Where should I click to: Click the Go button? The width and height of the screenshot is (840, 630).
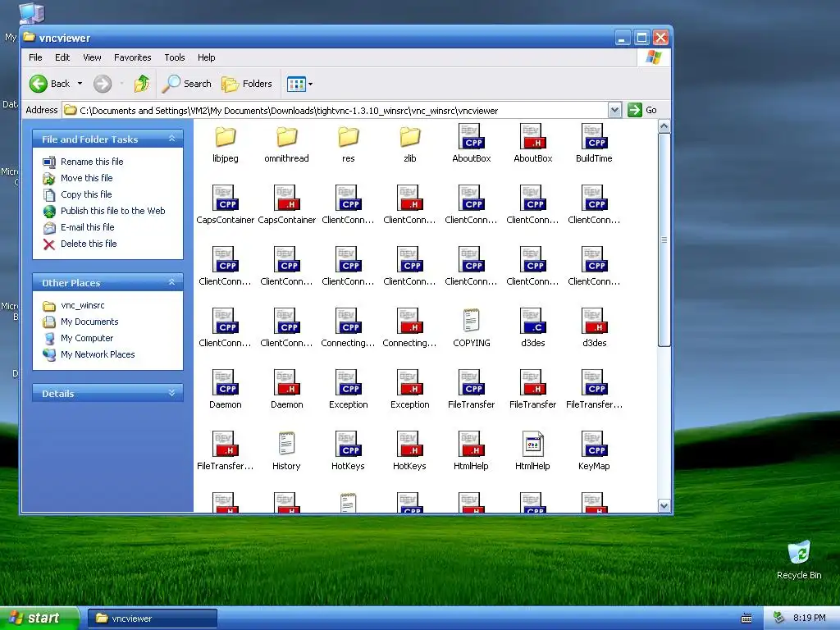[642, 110]
